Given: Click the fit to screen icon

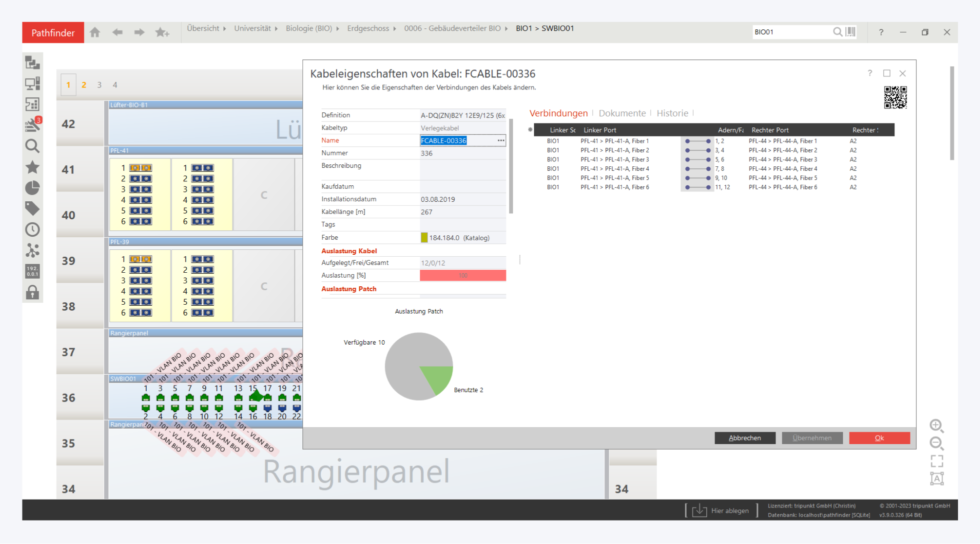Looking at the screenshot, I should coord(936,461).
